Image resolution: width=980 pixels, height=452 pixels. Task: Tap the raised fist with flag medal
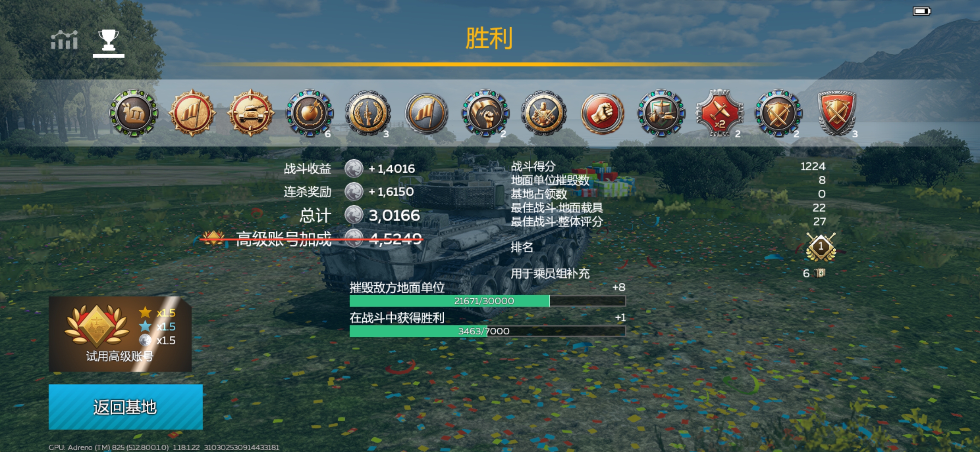[485, 113]
